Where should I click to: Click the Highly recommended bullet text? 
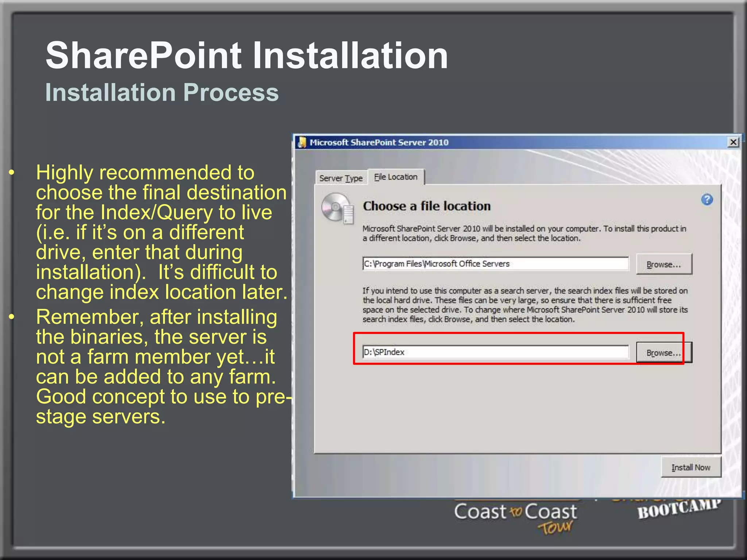coord(162,232)
